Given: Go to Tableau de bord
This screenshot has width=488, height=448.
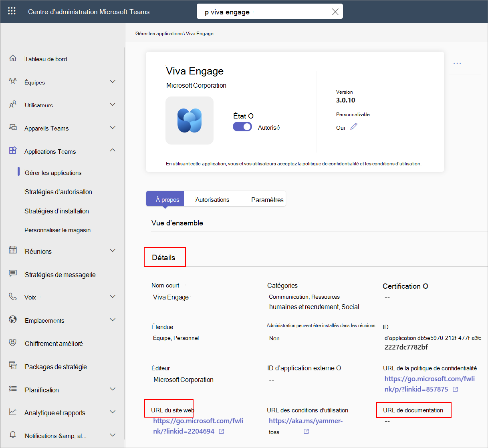Looking at the screenshot, I should 46,59.
